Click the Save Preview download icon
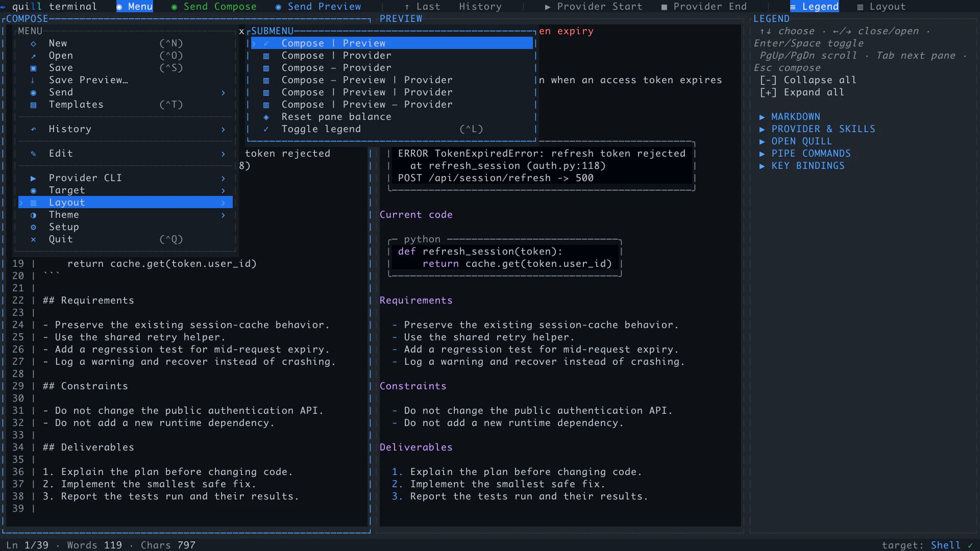980x551 pixels. 33,80
